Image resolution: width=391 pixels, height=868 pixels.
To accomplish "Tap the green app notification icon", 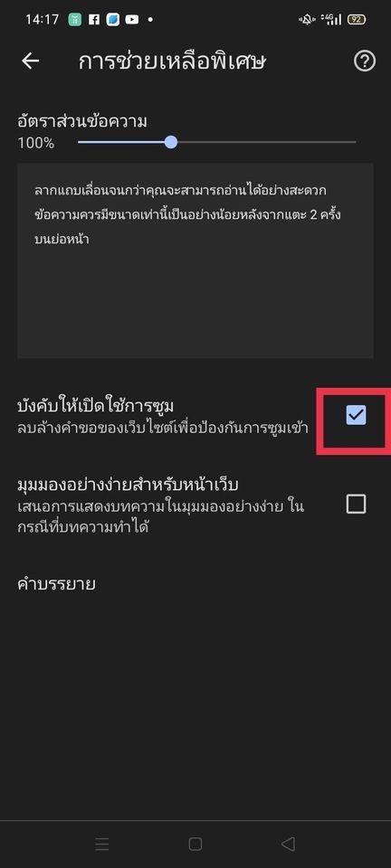I will pos(75,20).
